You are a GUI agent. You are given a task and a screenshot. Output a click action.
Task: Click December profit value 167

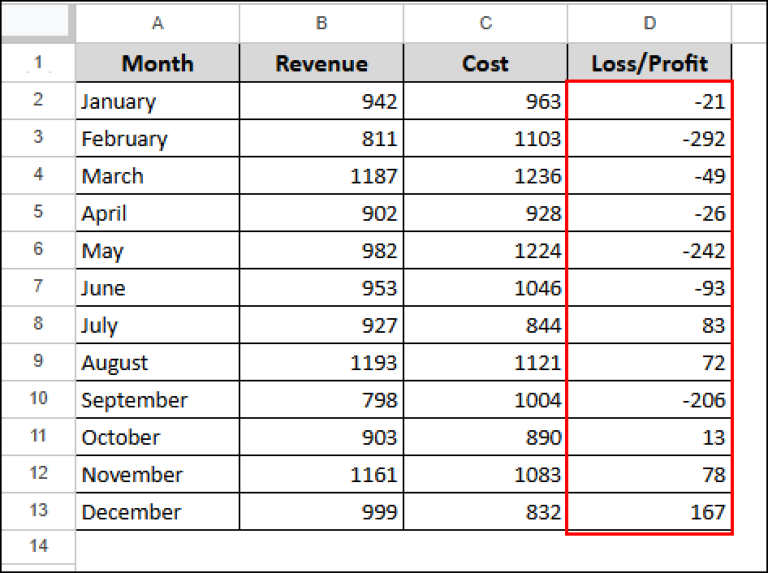point(648,512)
